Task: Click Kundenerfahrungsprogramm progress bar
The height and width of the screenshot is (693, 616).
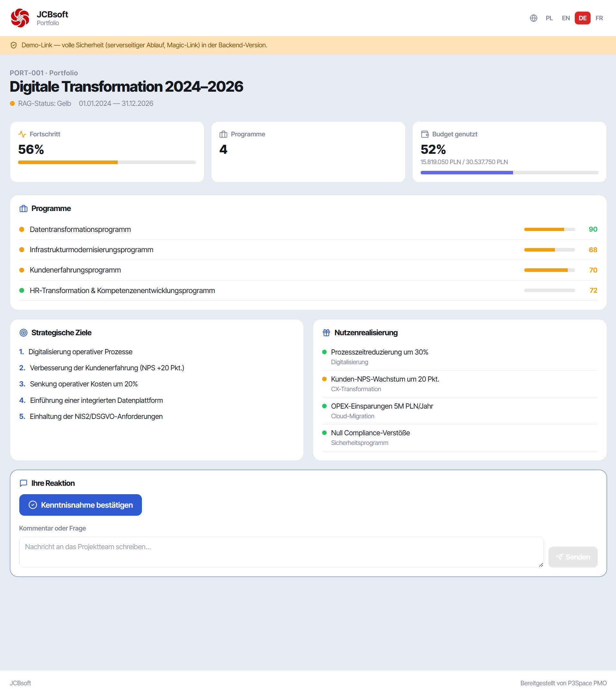Action: (x=549, y=270)
